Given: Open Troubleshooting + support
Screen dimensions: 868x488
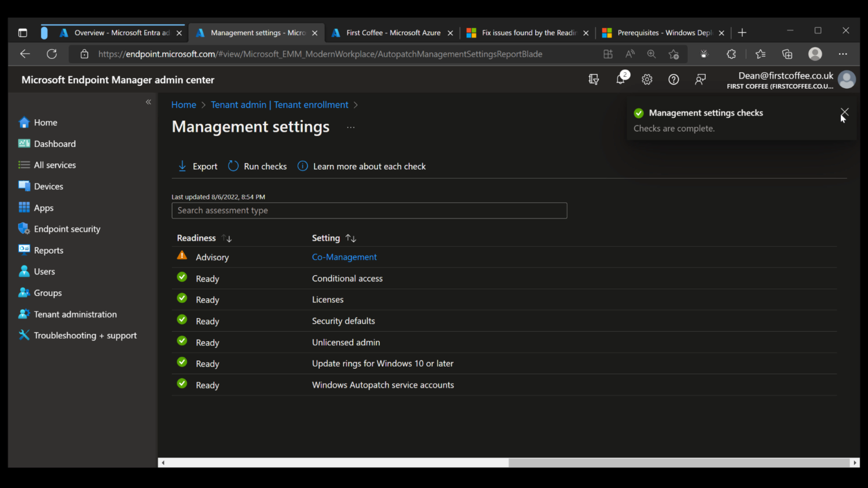Looking at the screenshot, I should [85, 335].
